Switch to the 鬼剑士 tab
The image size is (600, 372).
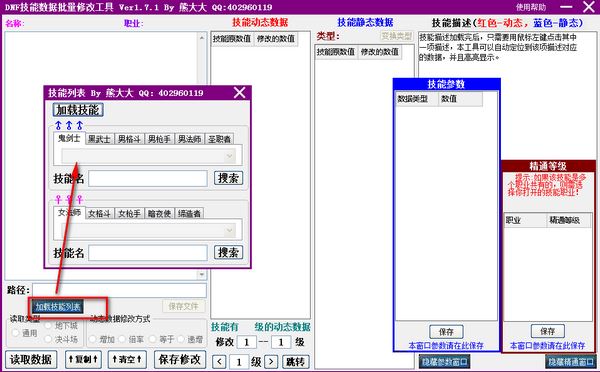click(69, 138)
